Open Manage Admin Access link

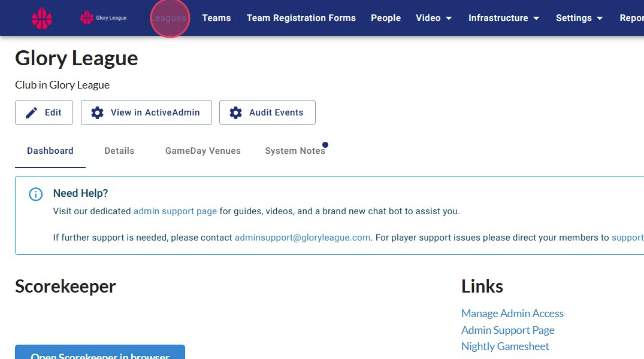pos(512,314)
